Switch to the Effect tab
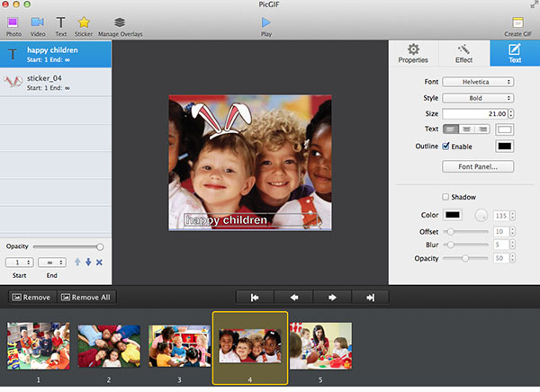 point(463,53)
